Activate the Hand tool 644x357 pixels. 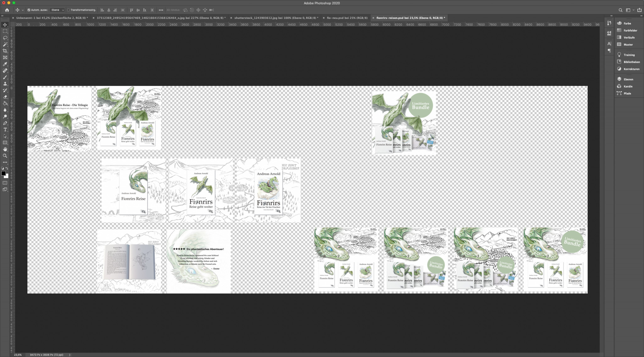(x=5, y=149)
